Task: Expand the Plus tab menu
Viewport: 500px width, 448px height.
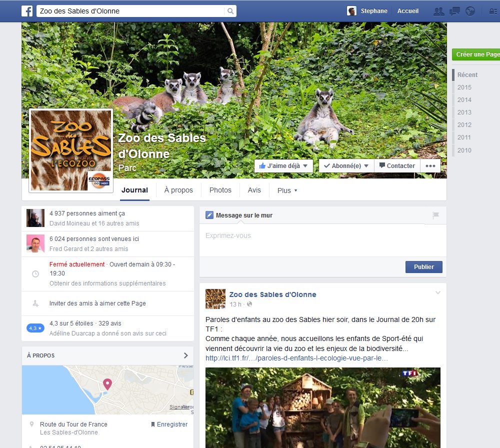Action: coord(287,190)
